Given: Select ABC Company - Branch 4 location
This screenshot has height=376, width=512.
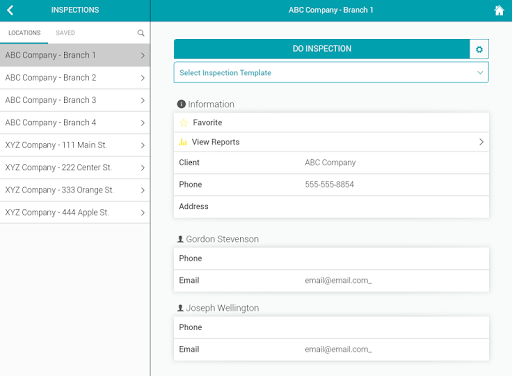Looking at the screenshot, I should click(75, 123).
